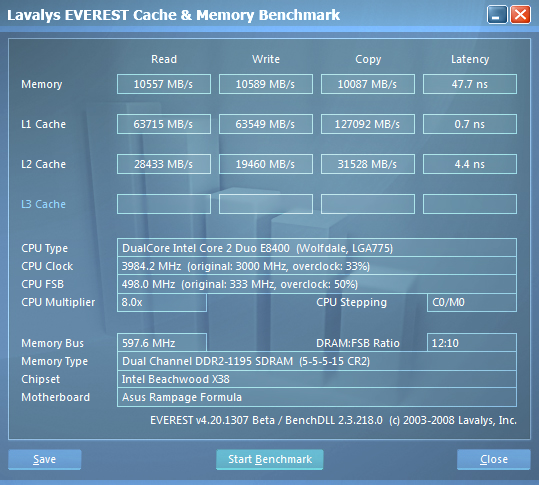Click the L1 Cache Copy 127092 MB/s box

[368, 124]
